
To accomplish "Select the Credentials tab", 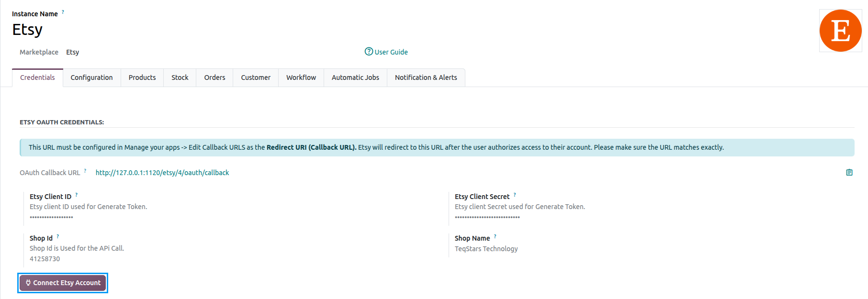I will tap(37, 78).
